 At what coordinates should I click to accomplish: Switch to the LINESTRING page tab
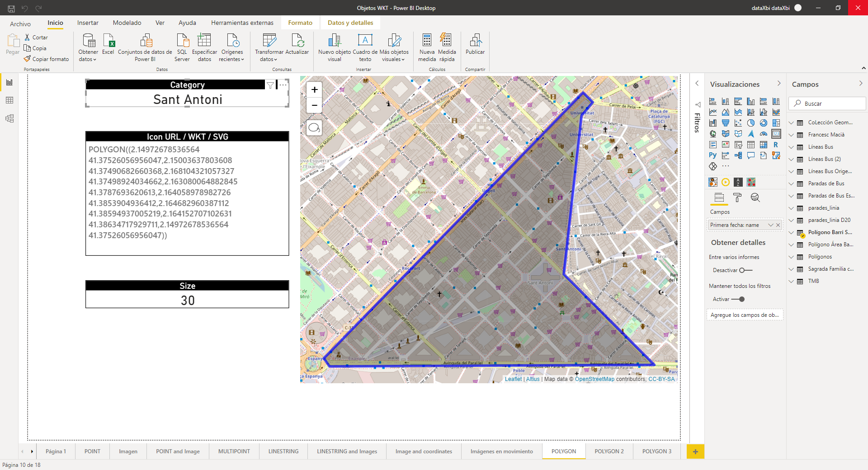click(283, 451)
